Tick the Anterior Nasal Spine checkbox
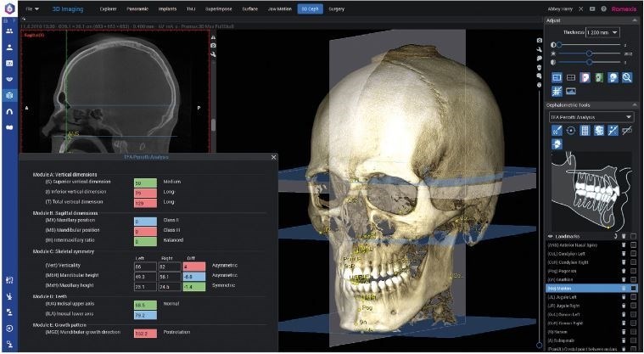 (633, 244)
